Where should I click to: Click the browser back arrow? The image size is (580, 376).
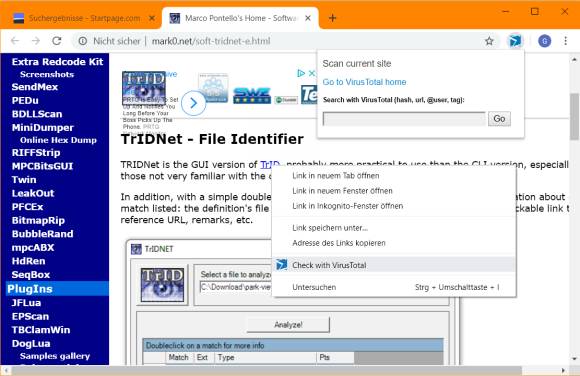tap(15, 41)
